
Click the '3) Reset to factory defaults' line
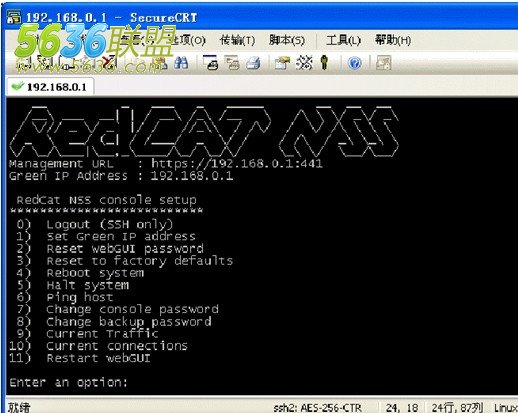(125, 261)
